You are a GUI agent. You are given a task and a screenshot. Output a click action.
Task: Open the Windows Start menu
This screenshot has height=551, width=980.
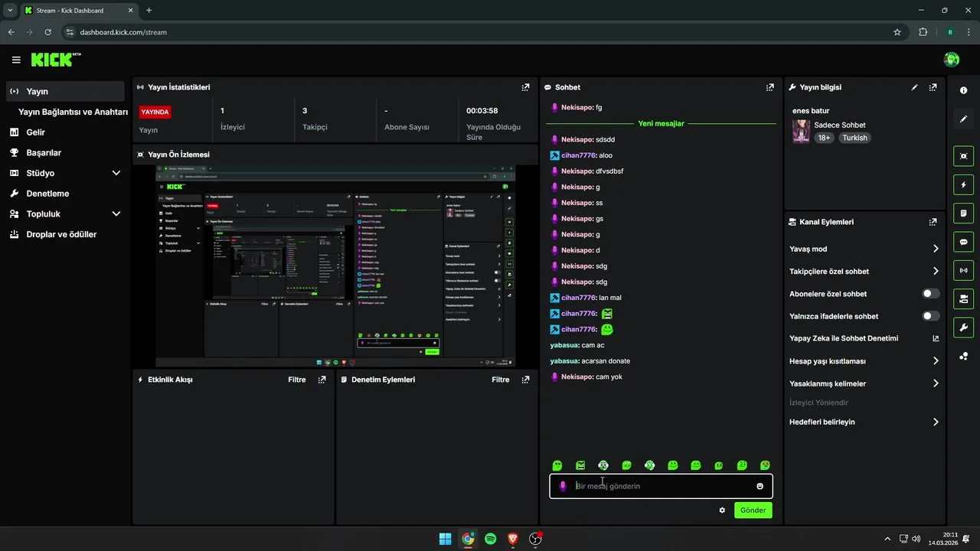pyautogui.click(x=445, y=539)
